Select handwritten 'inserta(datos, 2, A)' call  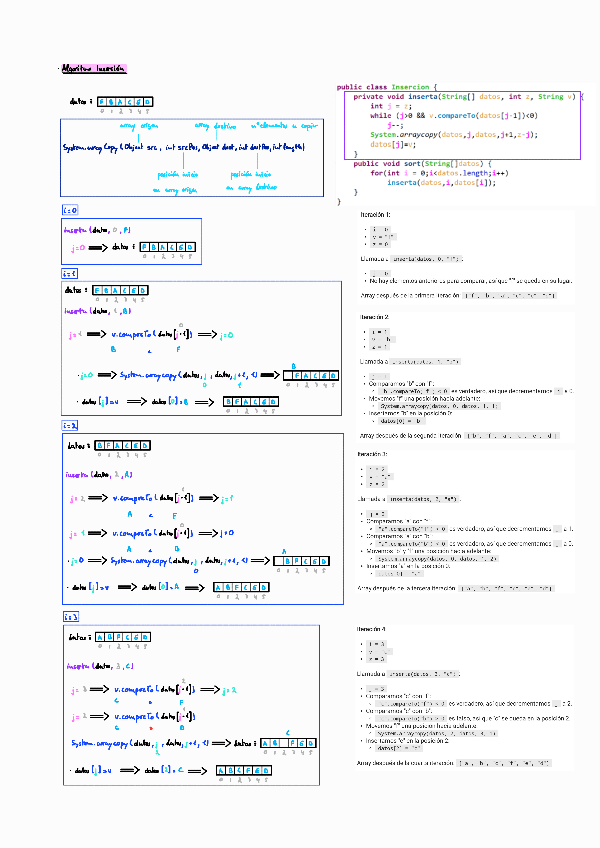(x=99, y=474)
